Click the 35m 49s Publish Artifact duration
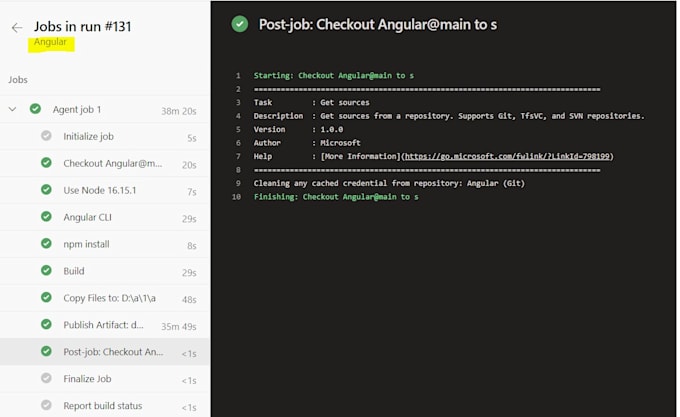The image size is (680, 417). tap(179, 326)
